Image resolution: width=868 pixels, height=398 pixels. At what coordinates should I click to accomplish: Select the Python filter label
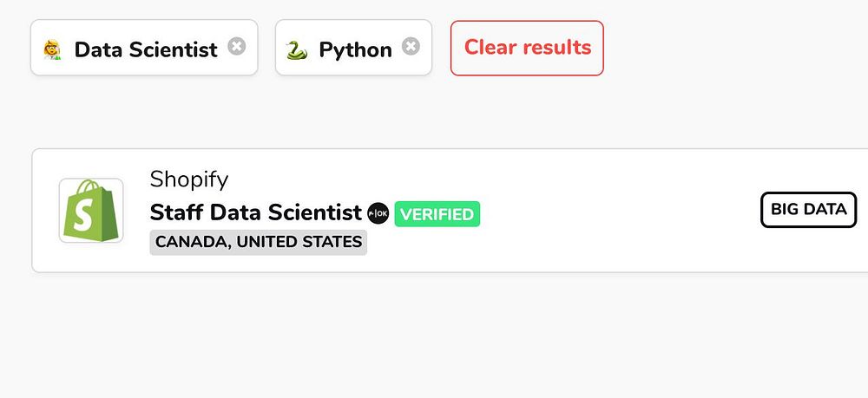point(355,49)
